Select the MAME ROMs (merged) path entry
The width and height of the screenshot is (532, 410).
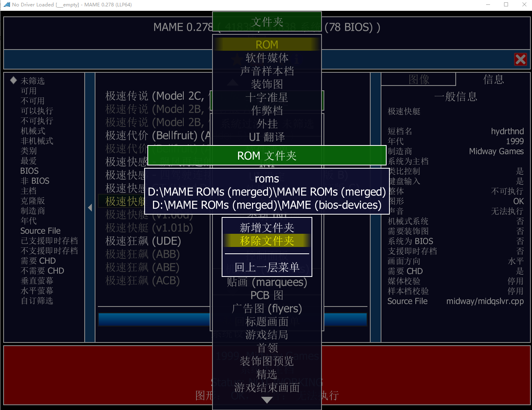point(267,192)
